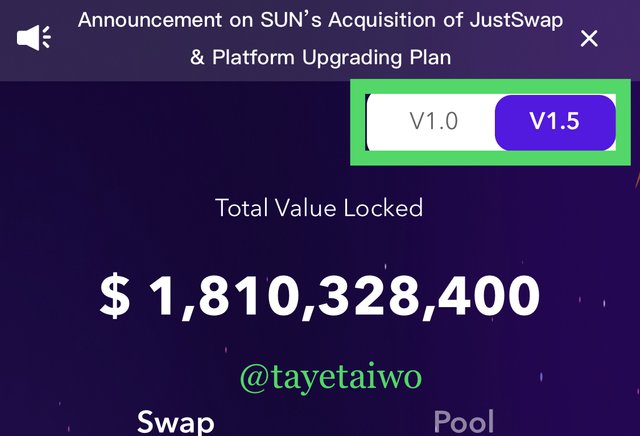Switch to the V1.0 version

[x=433, y=121]
